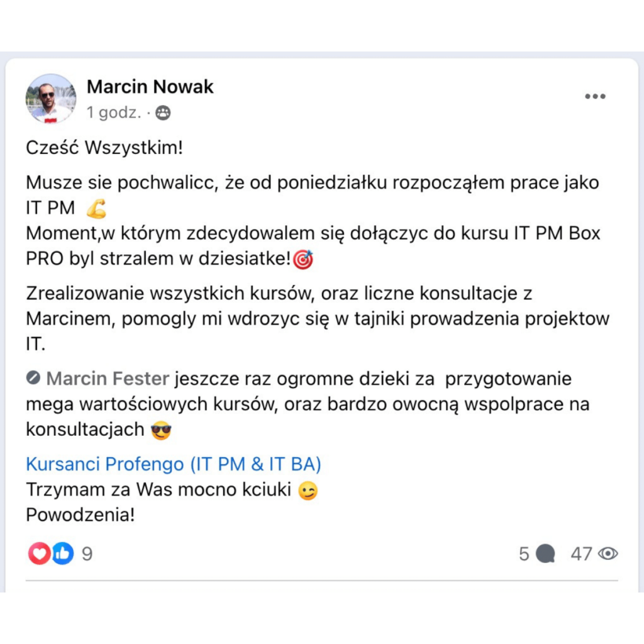This screenshot has height=644, width=644.
Task: Show the list of 9 reactions
Action: 87,554
